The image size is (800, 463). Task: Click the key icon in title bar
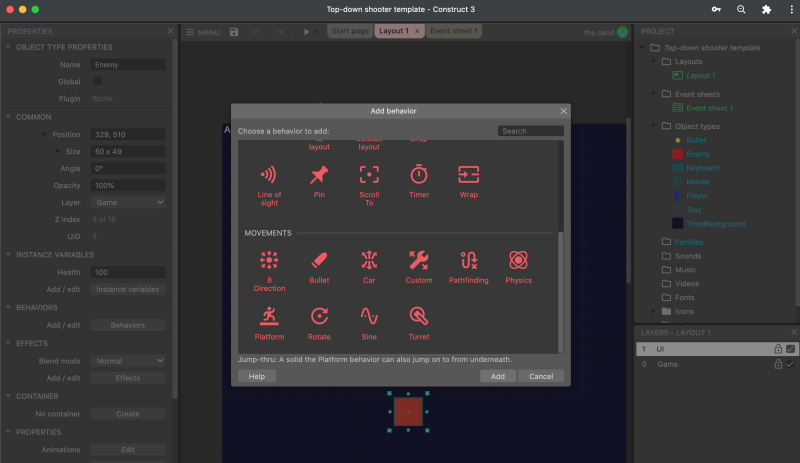[716, 9]
